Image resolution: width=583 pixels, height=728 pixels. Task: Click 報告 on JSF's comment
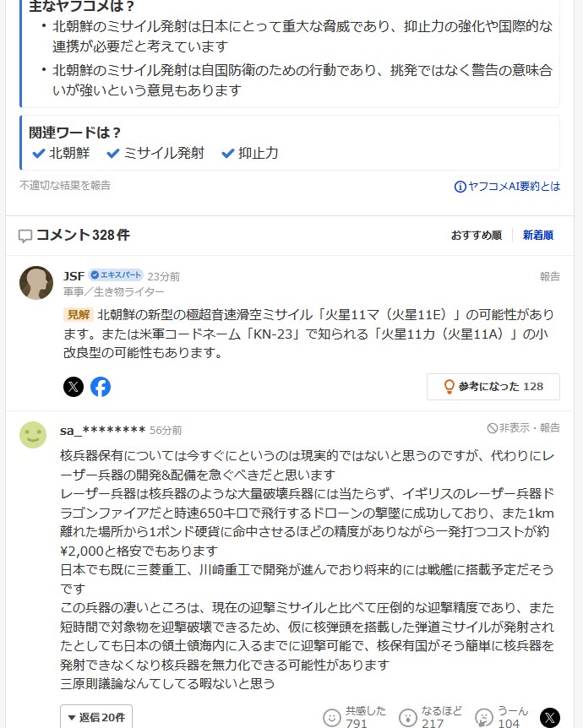click(549, 276)
